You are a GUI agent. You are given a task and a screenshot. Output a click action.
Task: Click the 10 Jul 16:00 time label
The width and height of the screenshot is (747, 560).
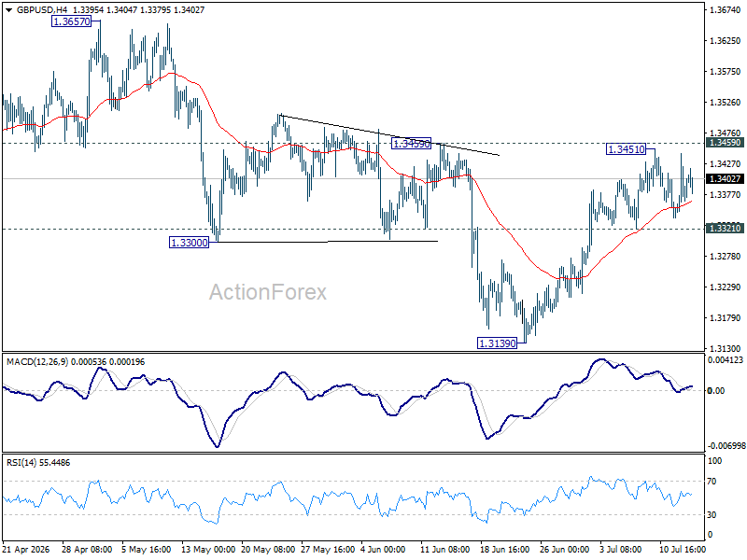tap(683, 549)
